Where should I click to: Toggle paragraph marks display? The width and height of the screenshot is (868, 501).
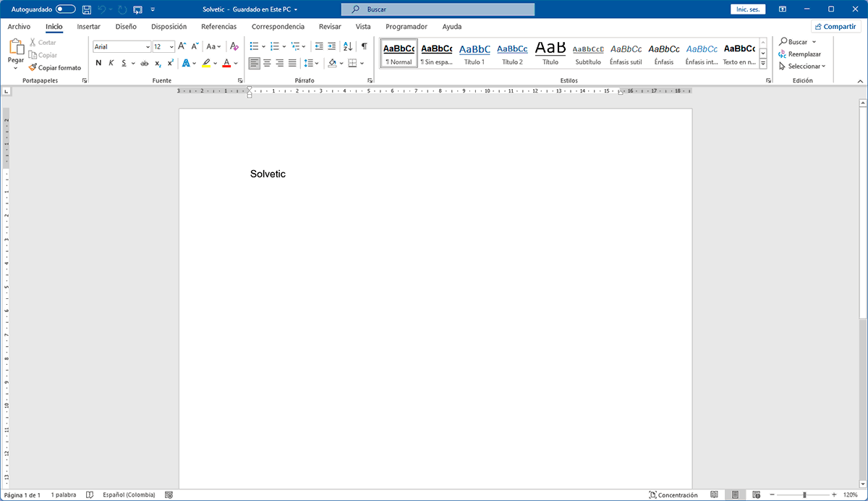click(364, 46)
